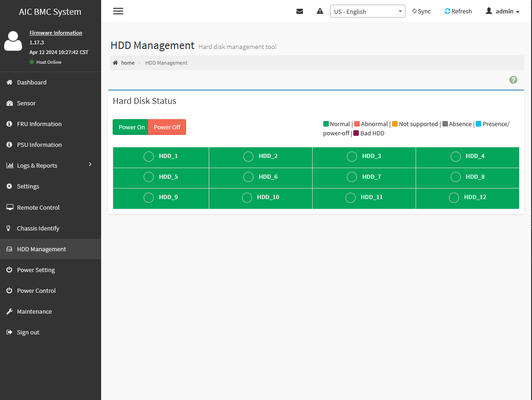Select the HDD_6 radio button

click(x=248, y=177)
